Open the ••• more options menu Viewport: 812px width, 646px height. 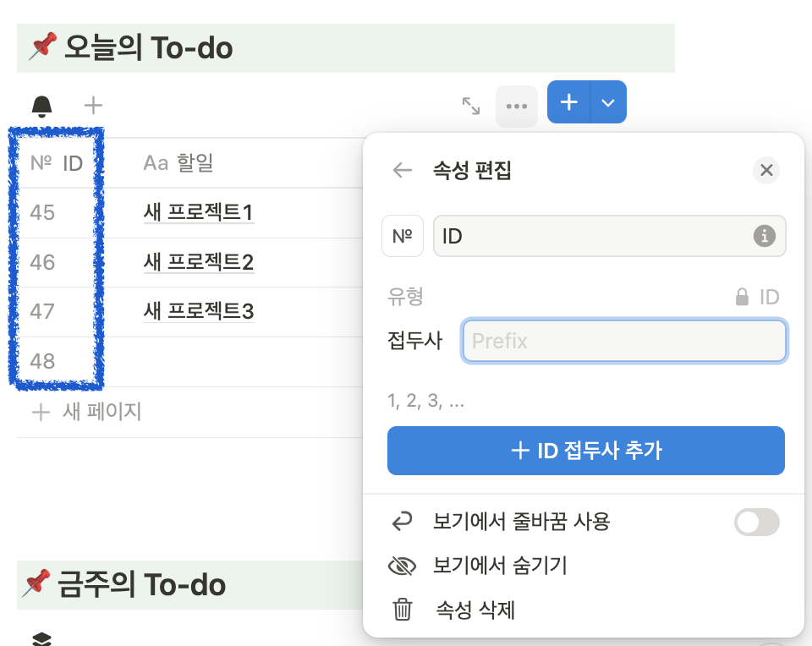(x=516, y=105)
